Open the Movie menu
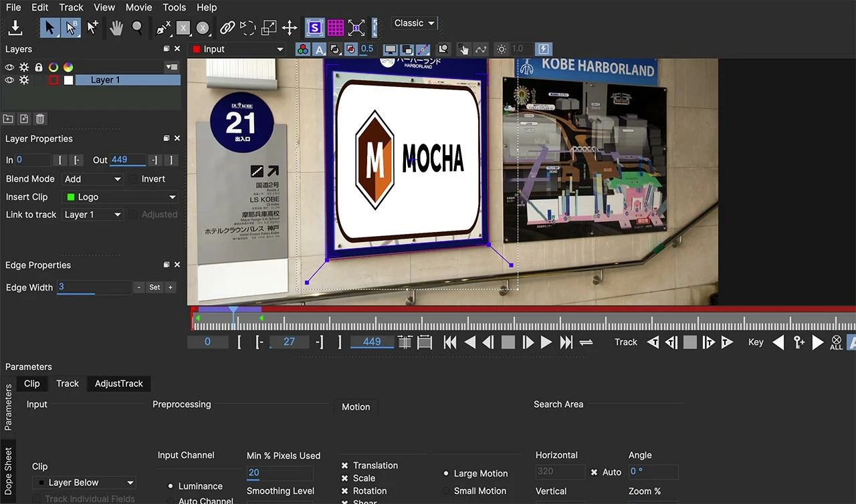This screenshot has height=504, width=856. pos(138,7)
